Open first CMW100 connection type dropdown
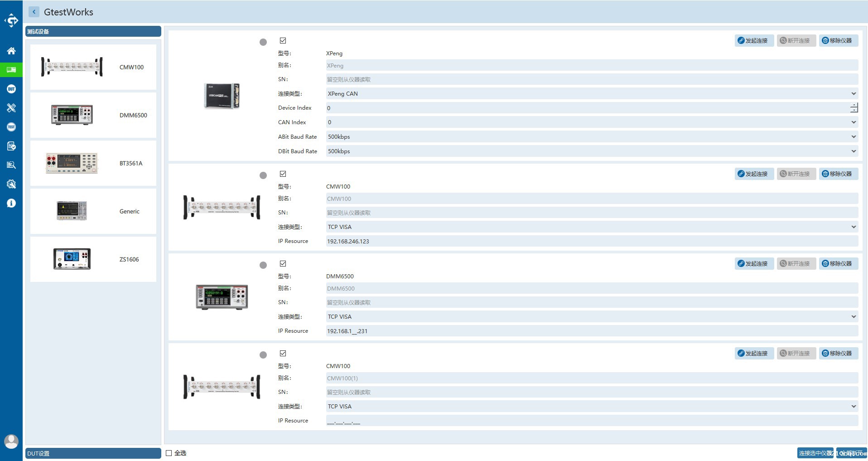The image size is (868, 461). 592,227
